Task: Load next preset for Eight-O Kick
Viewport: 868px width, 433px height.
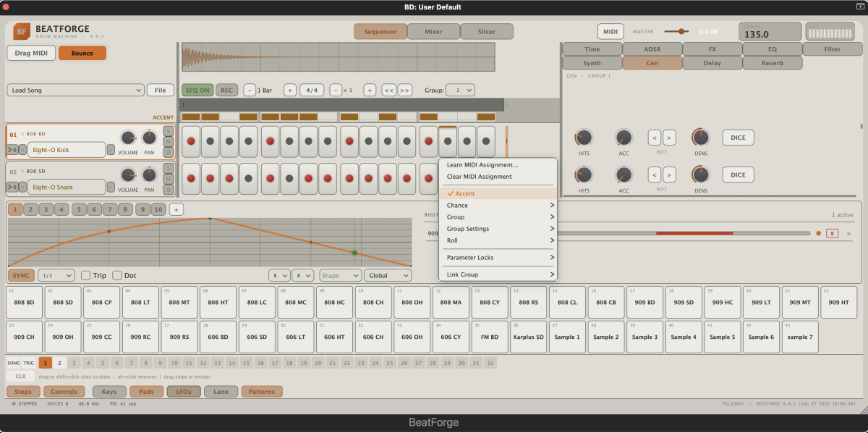Action: [111, 150]
